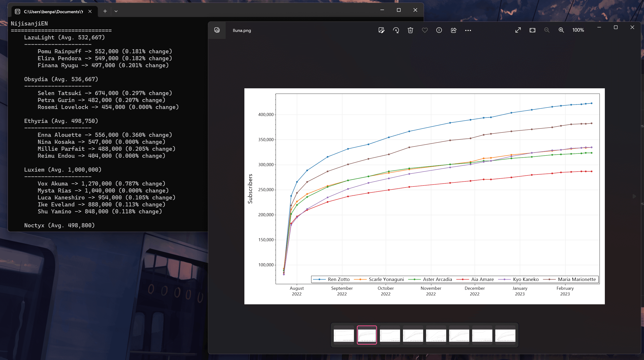Screen dimensions: 644x360
Task: Click the 'Selen Tatsuki -> 674,000' line
Action: point(105,93)
